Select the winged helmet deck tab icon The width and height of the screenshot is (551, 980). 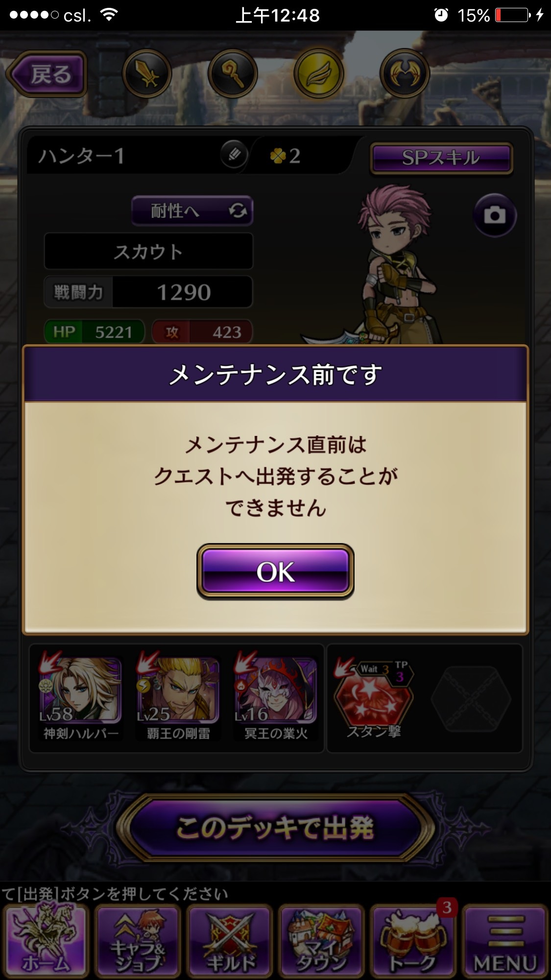click(405, 74)
